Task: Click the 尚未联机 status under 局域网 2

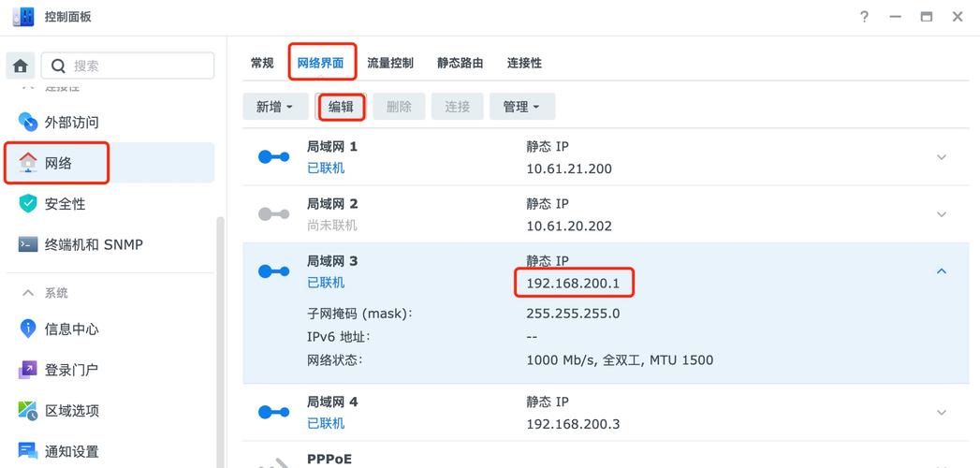Action: pos(332,226)
